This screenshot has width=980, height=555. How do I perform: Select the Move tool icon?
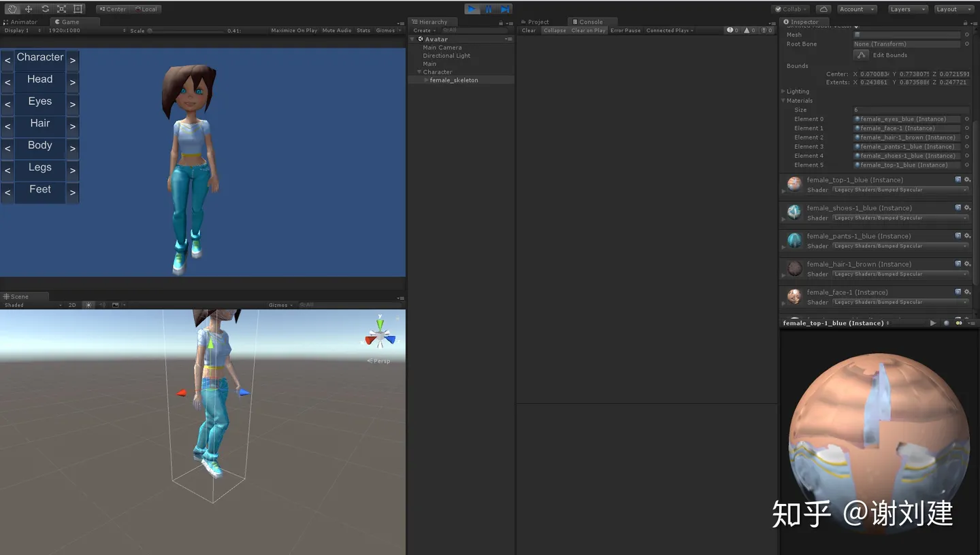[29, 9]
